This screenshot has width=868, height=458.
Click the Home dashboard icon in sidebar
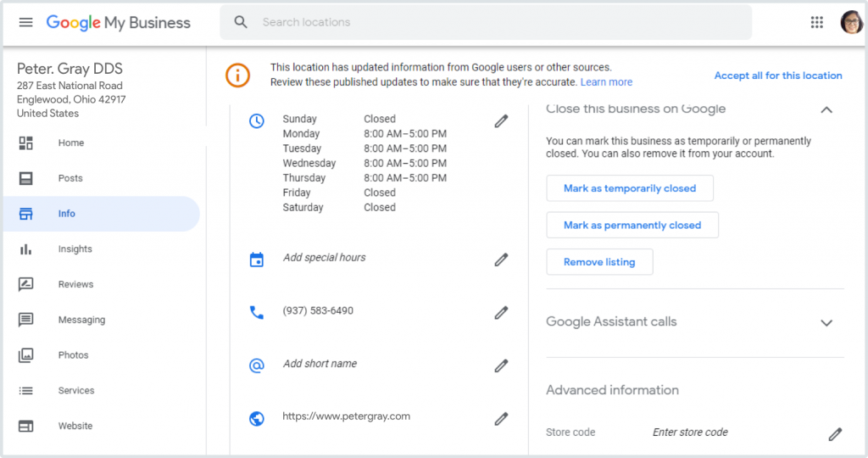pyautogui.click(x=25, y=142)
